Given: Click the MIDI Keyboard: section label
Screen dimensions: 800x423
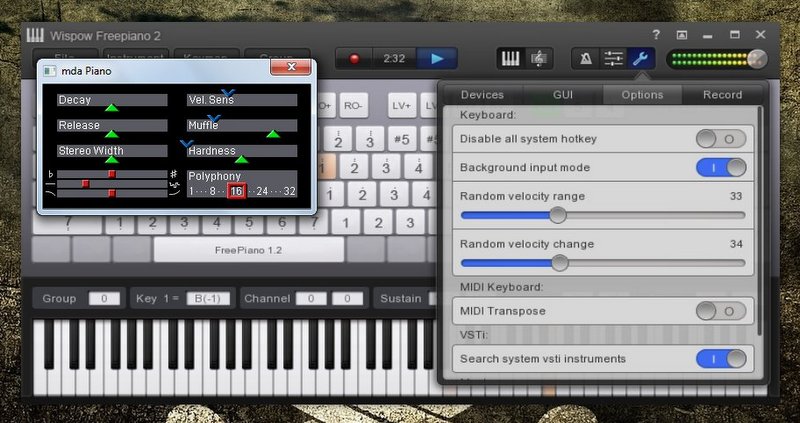Looking at the screenshot, I should (502, 287).
